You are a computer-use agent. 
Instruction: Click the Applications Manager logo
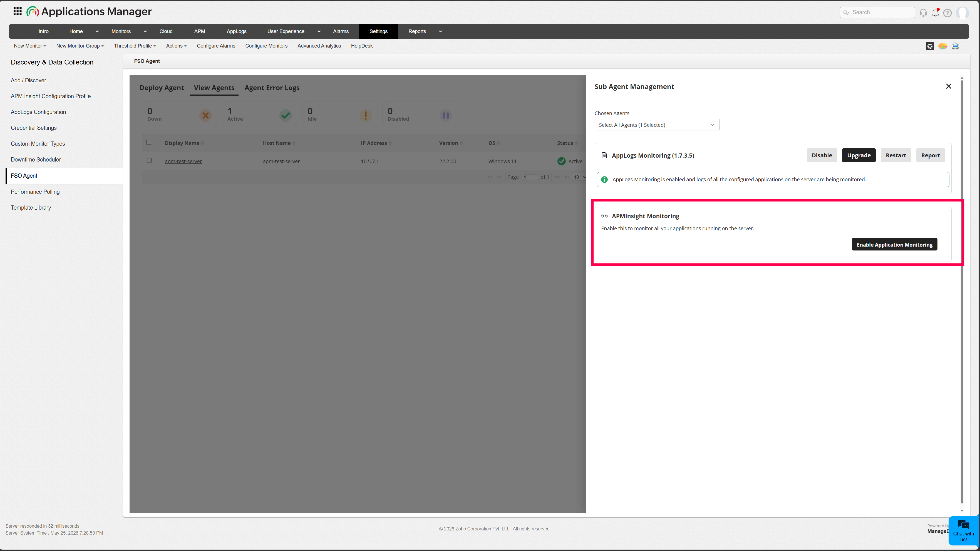pyautogui.click(x=89, y=11)
